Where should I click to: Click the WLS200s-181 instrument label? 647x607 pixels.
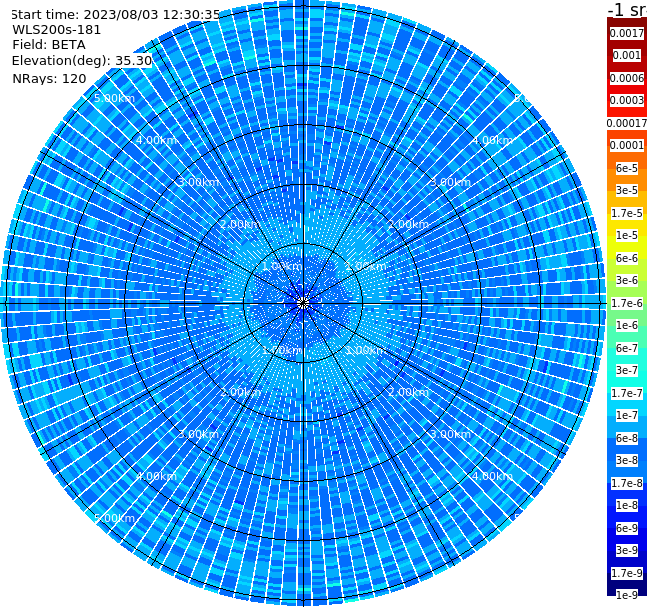click(x=57, y=30)
